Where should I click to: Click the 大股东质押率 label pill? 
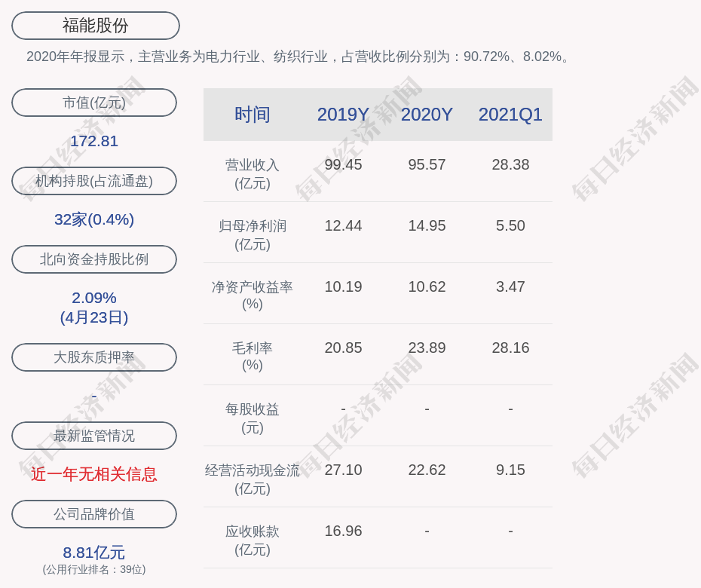[94, 357]
